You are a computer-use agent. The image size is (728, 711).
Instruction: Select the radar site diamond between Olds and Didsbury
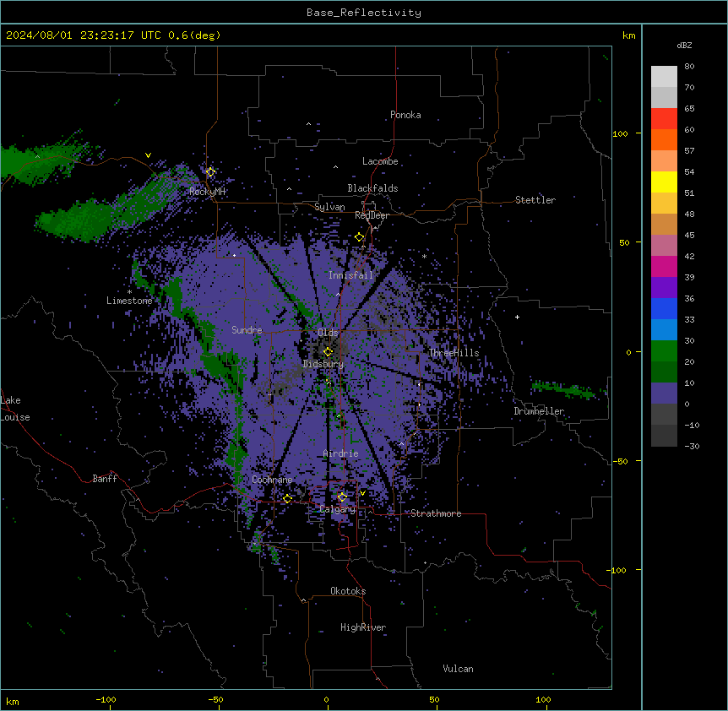tap(328, 352)
